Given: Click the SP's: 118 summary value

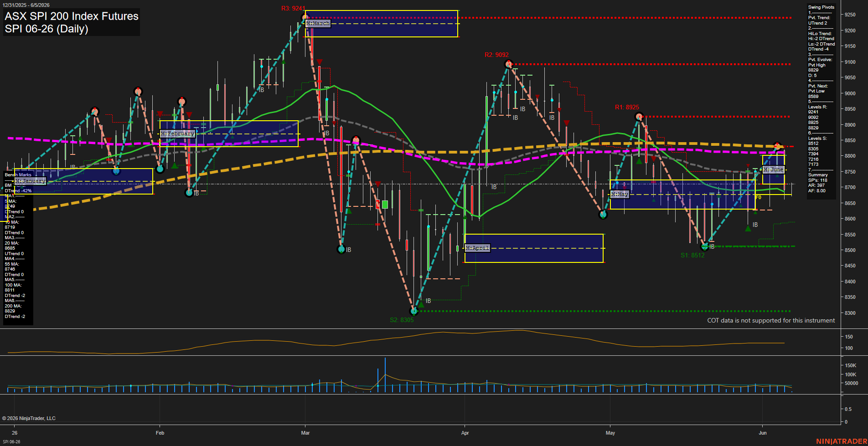Looking at the screenshot, I should [x=817, y=180].
